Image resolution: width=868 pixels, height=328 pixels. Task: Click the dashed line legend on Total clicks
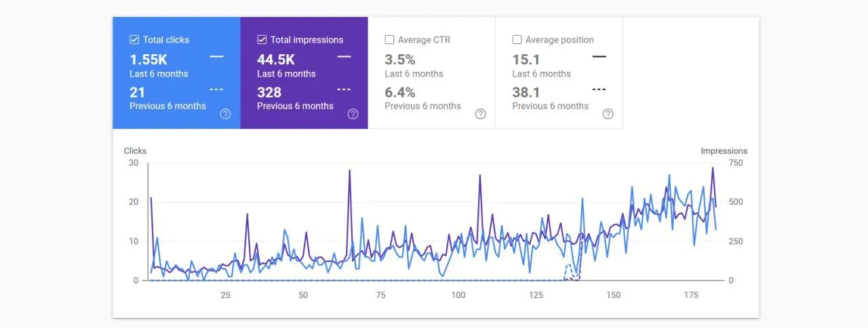pyautogui.click(x=217, y=89)
